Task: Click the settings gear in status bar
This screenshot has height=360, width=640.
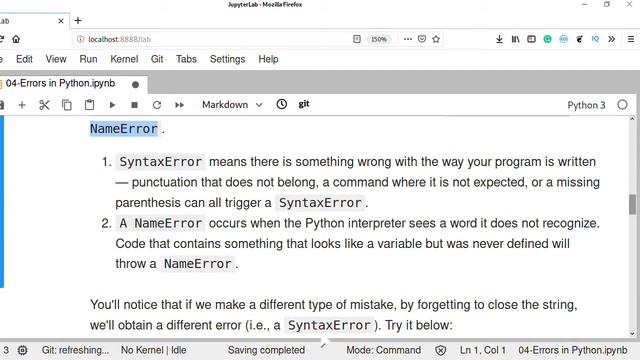Action: point(22,350)
